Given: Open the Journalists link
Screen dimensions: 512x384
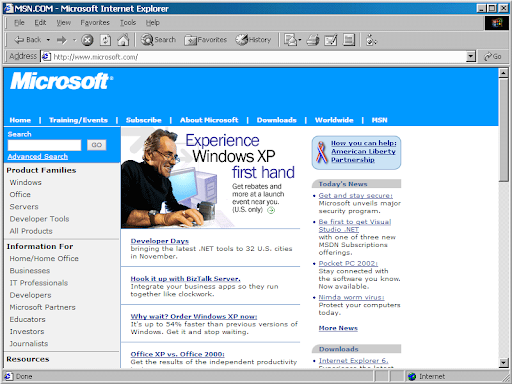Looking at the screenshot, I should (x=29, y=343).
